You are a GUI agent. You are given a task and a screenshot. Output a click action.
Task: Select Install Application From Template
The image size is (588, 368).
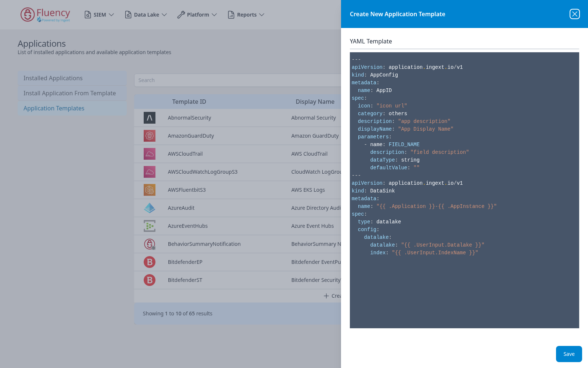[x=72, y=93]
